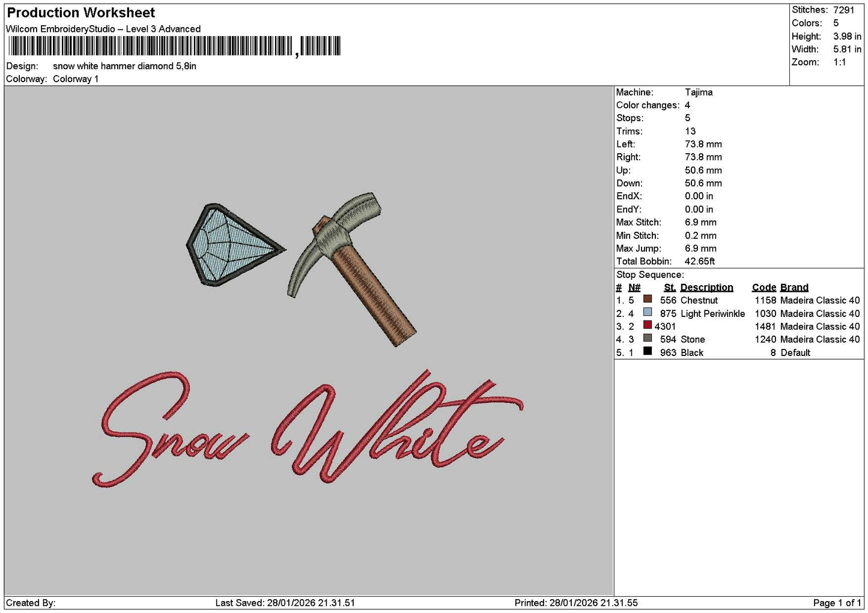
Task: Click the Stone description text
Action: click(x=693, y=340)
